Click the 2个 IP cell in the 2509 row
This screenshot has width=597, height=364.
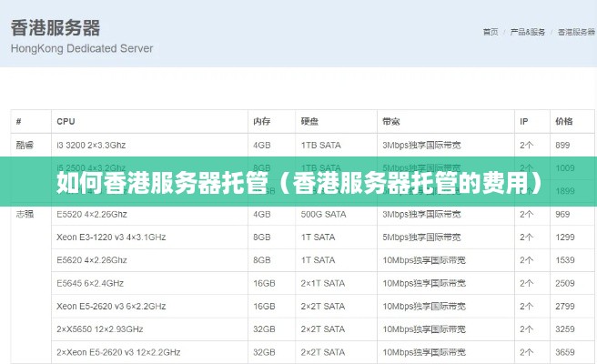pyautogui.click(x=527, y=283)
